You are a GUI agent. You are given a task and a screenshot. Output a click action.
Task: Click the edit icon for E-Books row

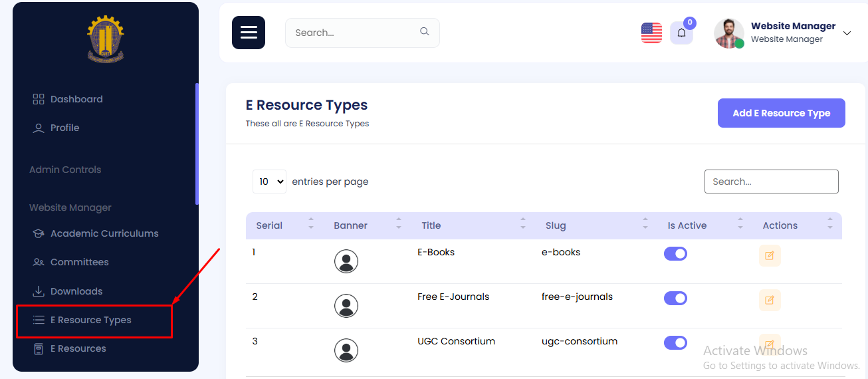pyautogui.click(x=770, y=255)
